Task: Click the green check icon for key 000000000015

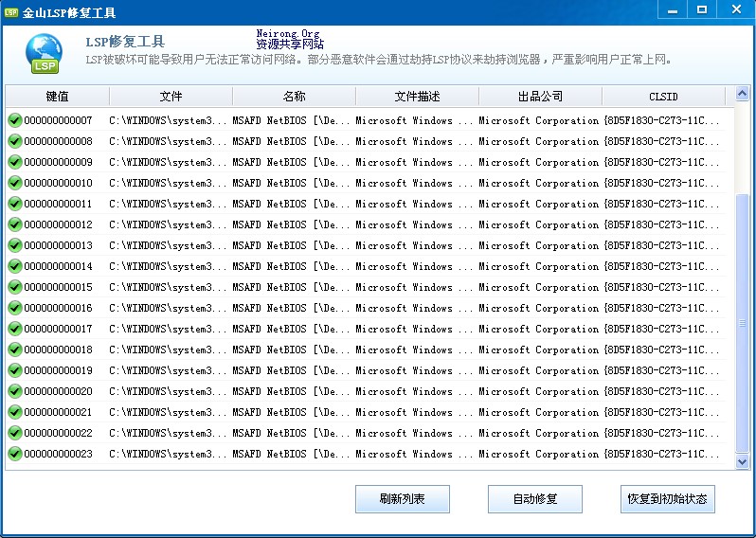Action: [15, 287]
